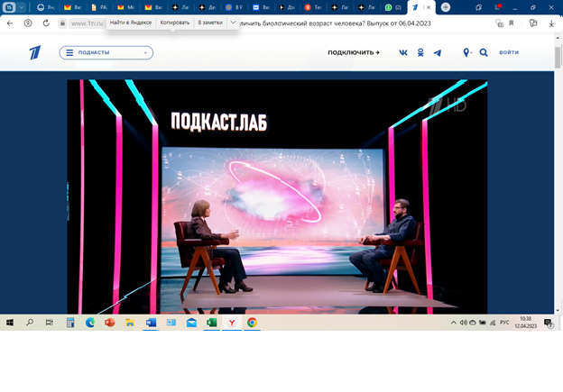Viewport: 563px width, 392px height.
Task: Open Excel from the taskbar
Action: click(x=212, y=323)
